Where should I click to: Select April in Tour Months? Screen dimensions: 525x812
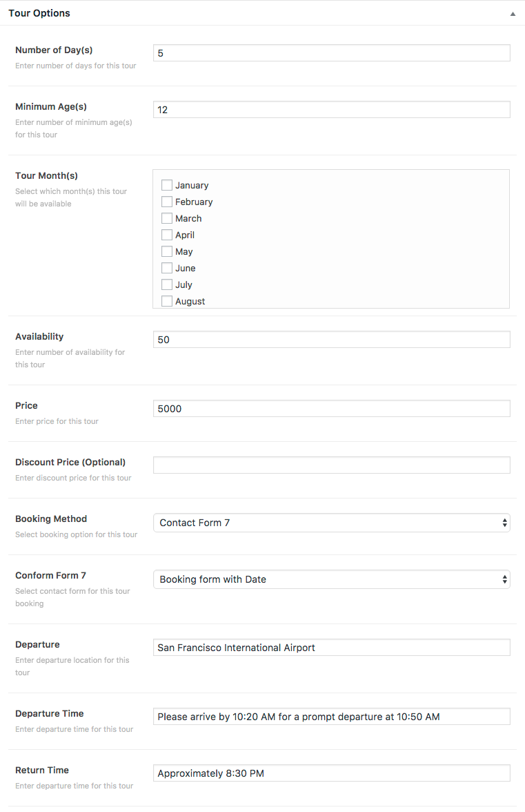pyautogui.click(x=166, y=235)
